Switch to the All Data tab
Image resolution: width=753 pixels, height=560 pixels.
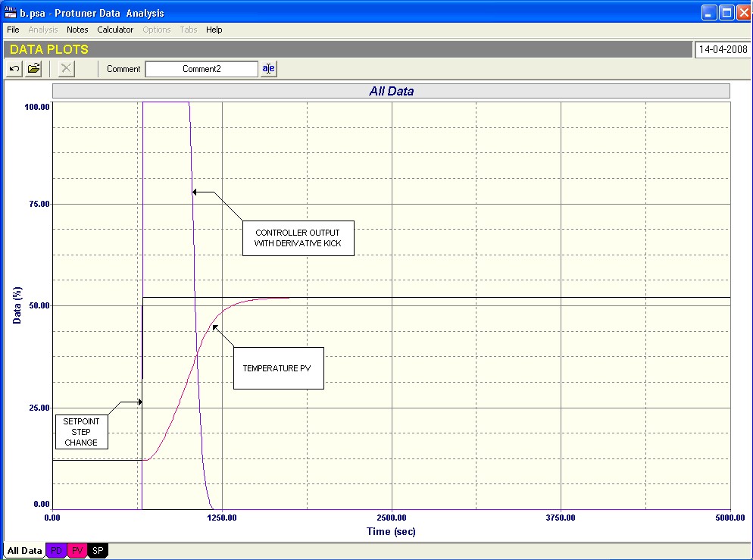(x=24, y=551)
